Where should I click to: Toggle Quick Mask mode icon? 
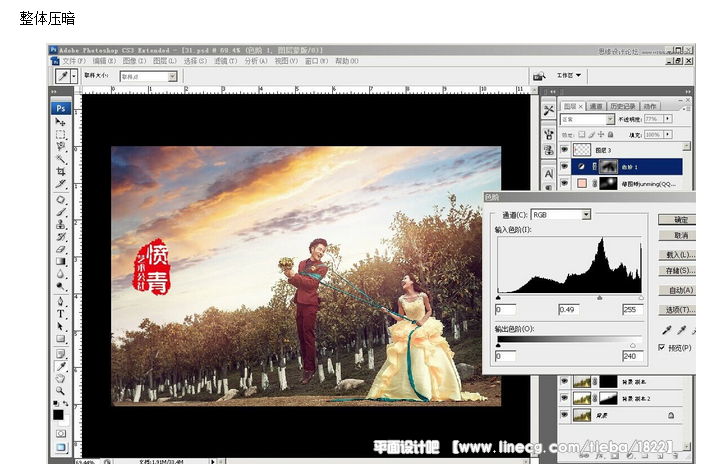click(60, 433)
